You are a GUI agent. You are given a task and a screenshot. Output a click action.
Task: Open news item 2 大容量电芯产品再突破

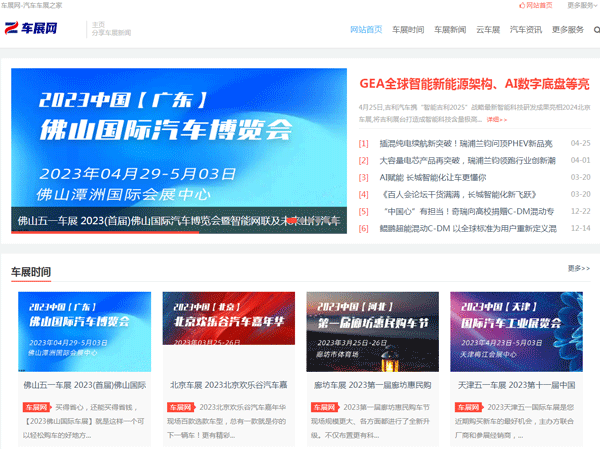(467, 160)
